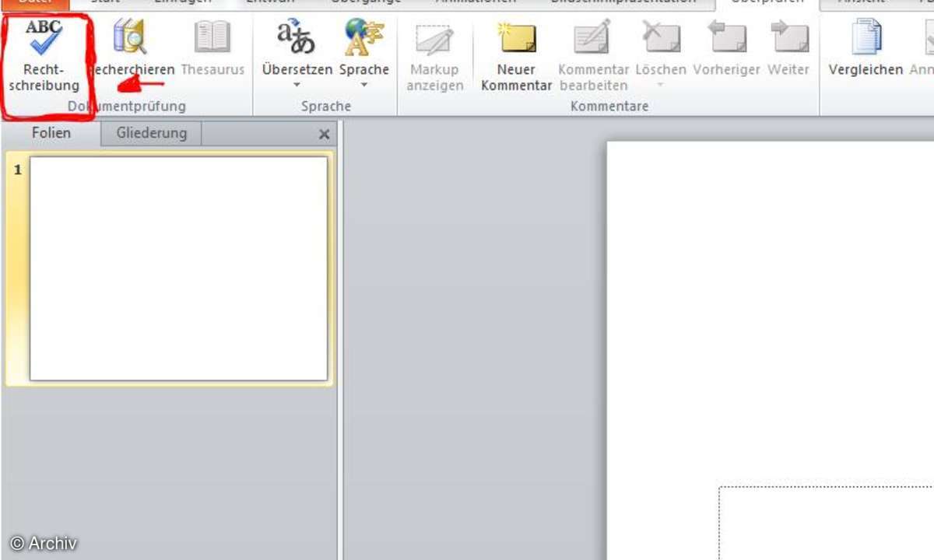Click the Übersetzen translate icon
This screenshot has height=560, width=934.
[x=297, y=37]
